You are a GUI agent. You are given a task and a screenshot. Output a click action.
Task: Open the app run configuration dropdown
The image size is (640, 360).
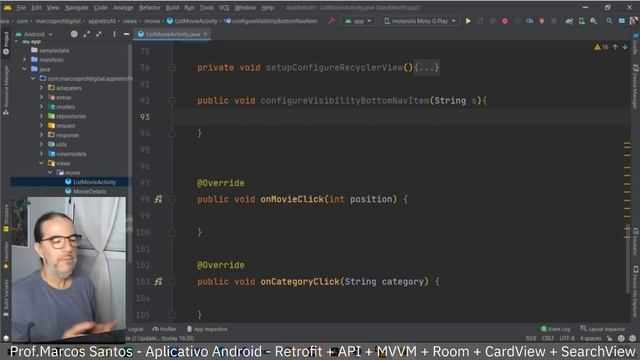coord(358,21)
